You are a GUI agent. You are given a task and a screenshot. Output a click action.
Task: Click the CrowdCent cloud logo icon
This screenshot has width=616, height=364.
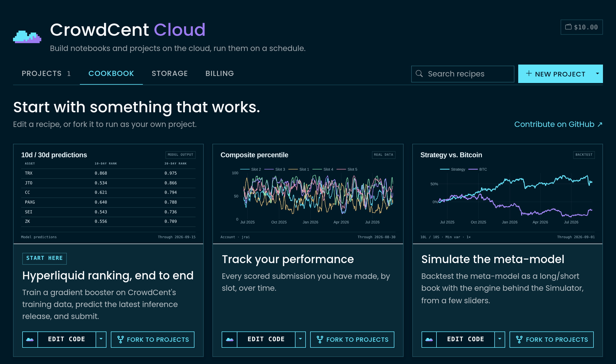click(x=27, y=37)
